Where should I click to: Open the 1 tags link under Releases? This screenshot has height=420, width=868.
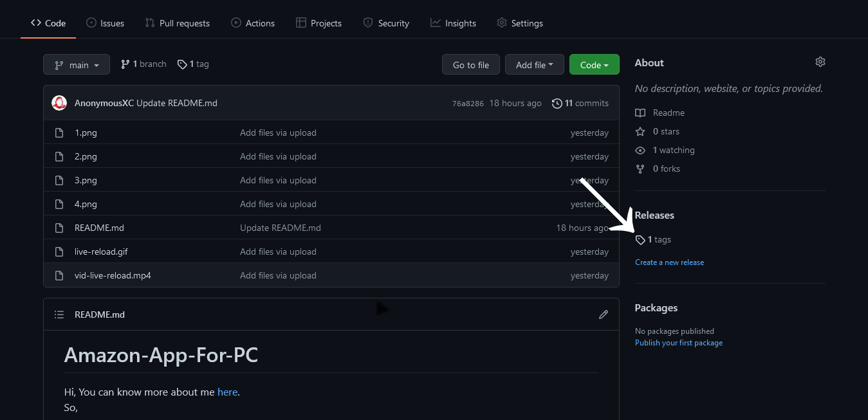653,239
